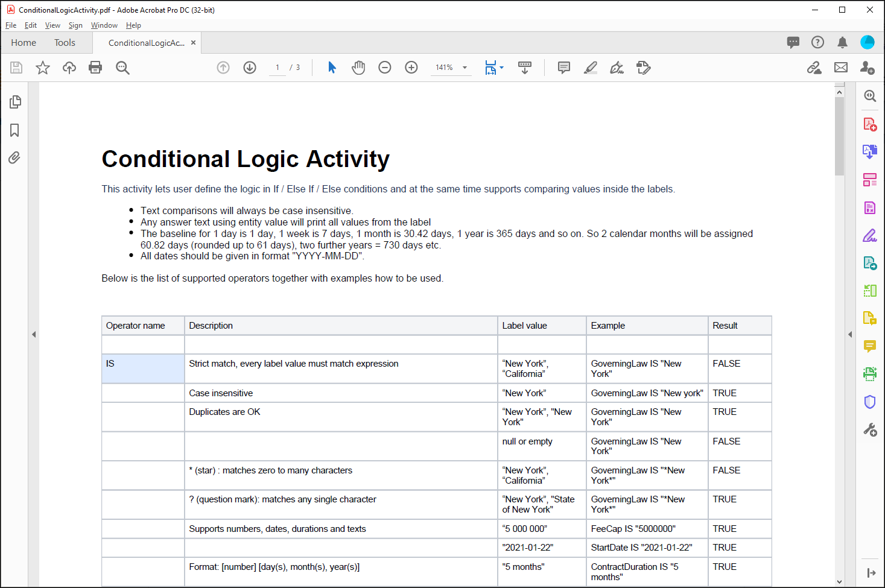This screenshot has width=885, height=588.
Task: Add a sticky note comment
Action: coord(564,68)
